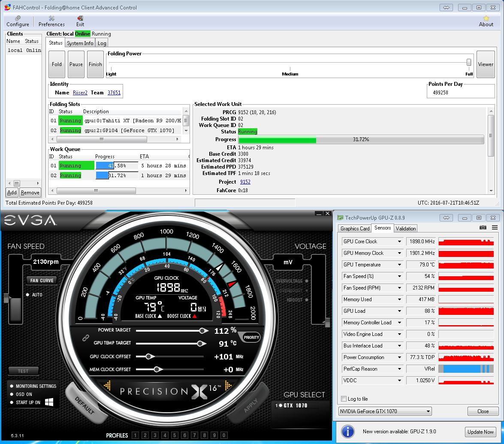Open the Memory Used sensor dropdown
The width and height of the screenshot is (504, 444).
click(399, 299)
